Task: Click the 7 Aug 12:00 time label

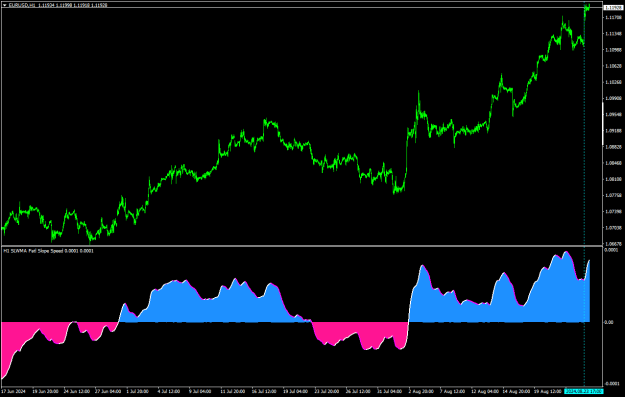Action: [x=452, y=391]
